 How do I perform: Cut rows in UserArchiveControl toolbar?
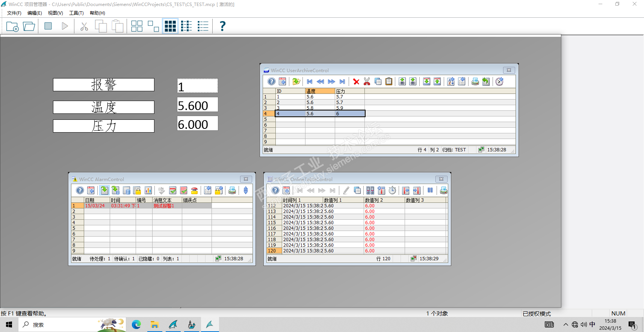367,81
